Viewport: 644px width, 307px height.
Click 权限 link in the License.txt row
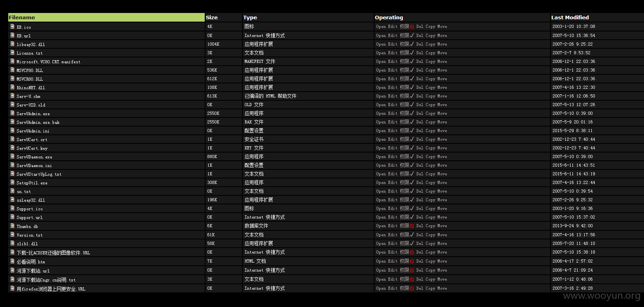coord(404,53)
